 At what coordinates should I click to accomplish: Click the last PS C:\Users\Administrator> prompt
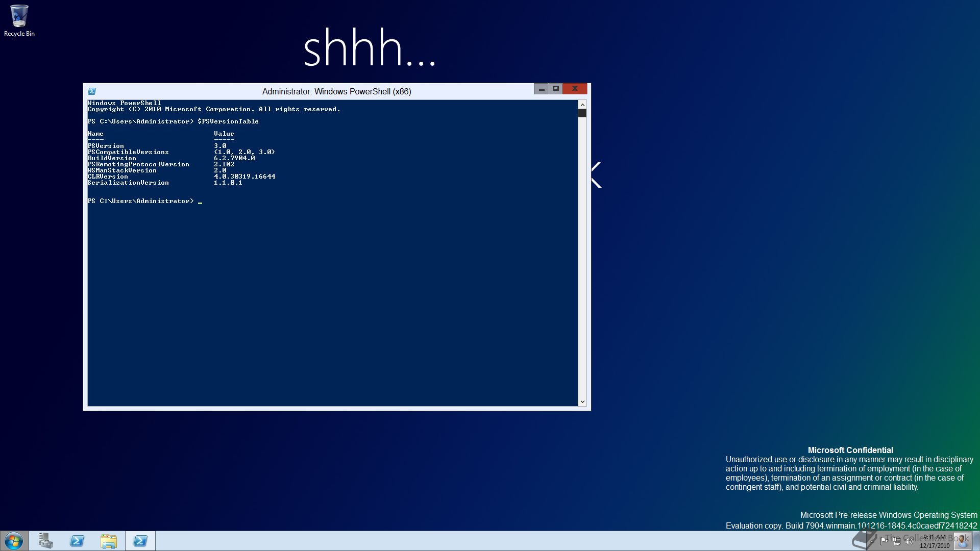pos(140,201)
